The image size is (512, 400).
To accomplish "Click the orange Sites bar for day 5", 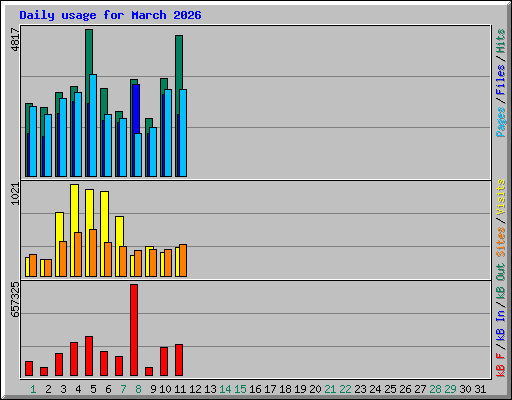I will [x=93, y=253].
